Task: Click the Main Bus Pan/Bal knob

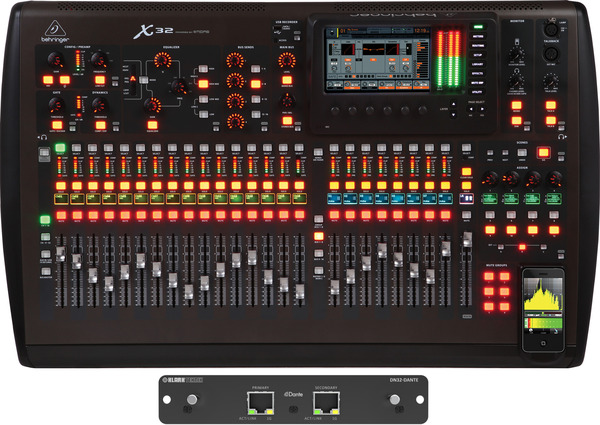Action: coord(287,101)
